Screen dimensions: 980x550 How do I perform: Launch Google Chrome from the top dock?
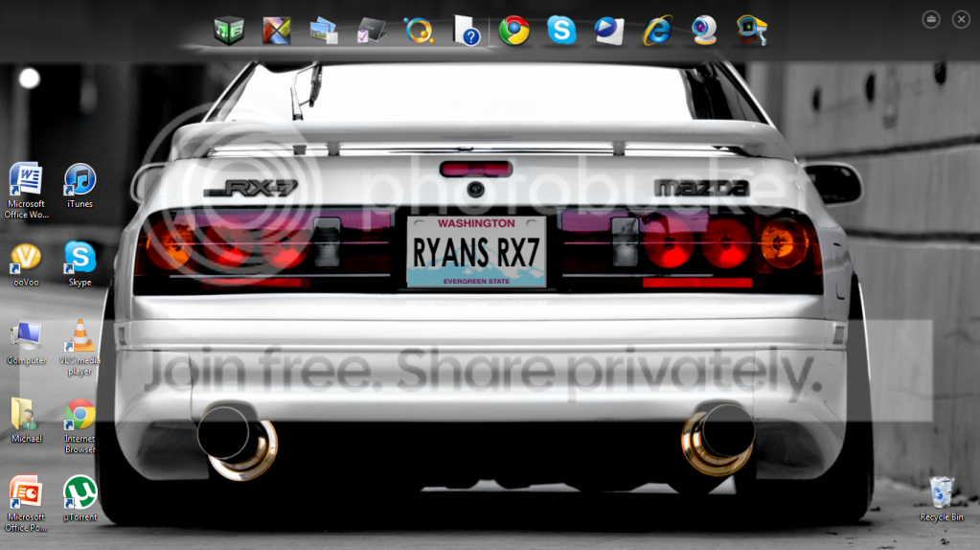pos(513,30)
